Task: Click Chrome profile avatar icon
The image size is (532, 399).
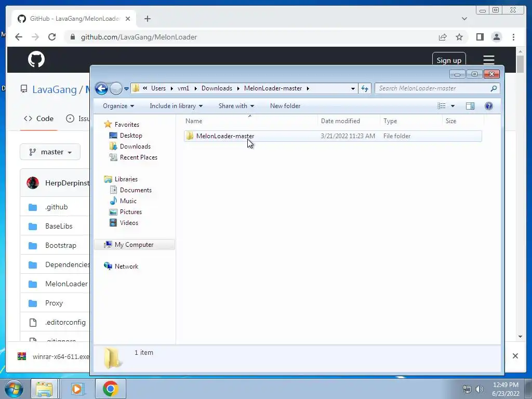Action: (x=496, y=37)
